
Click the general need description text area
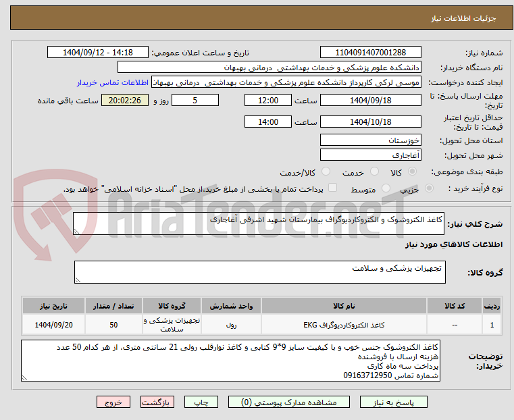coord(258,224)
